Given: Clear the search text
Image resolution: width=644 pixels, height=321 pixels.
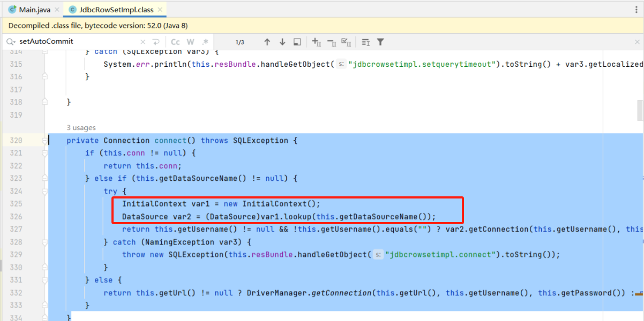Looking at the screenshot, I should (143, 42).
